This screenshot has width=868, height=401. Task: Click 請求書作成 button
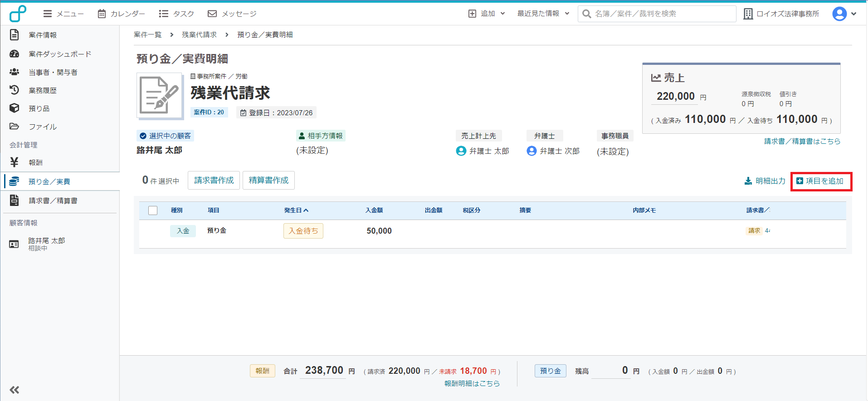pos(214,181)
